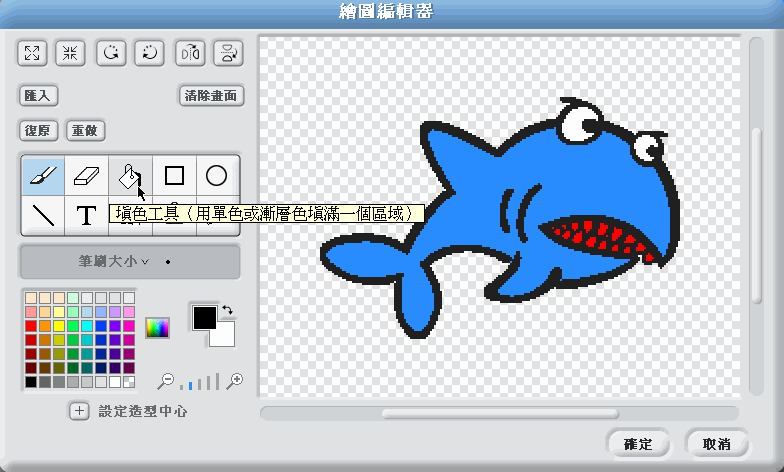Activate the text tool

pyautogui.click(x=87, y=215)
